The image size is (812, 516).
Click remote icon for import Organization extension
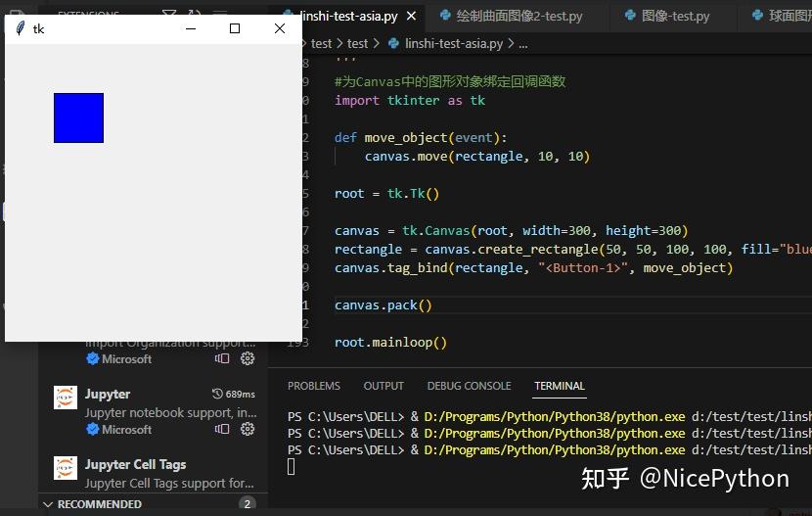tap(222, 358)
